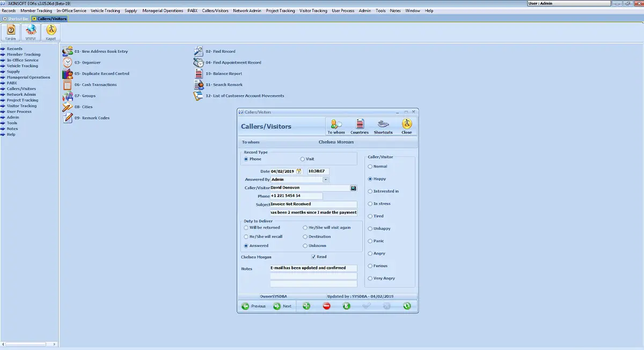Click the time field showing 10:38:07
Image resolution: width=644 pixels, height=350 pixels.
pyautogui.click(x=318, y=171)
